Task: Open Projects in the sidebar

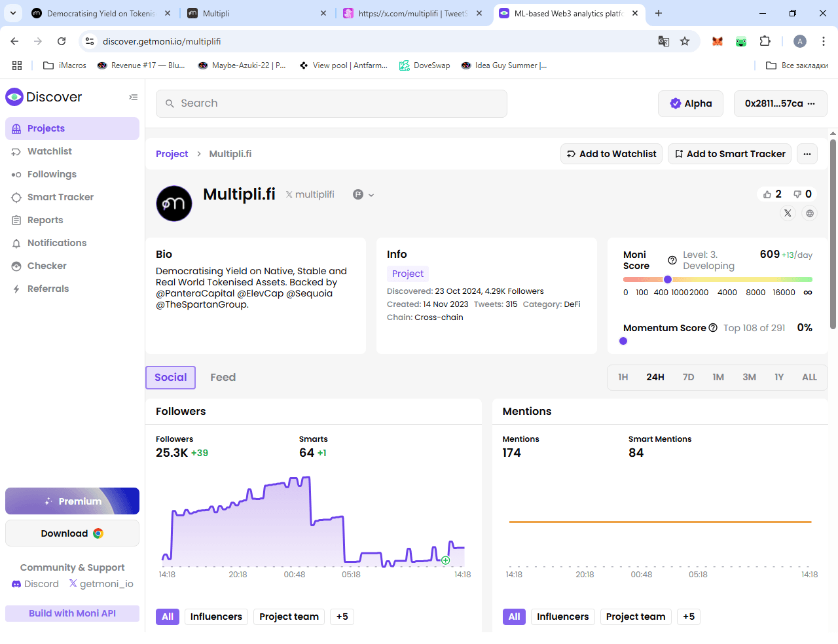Action: click(x=72, y=128)
